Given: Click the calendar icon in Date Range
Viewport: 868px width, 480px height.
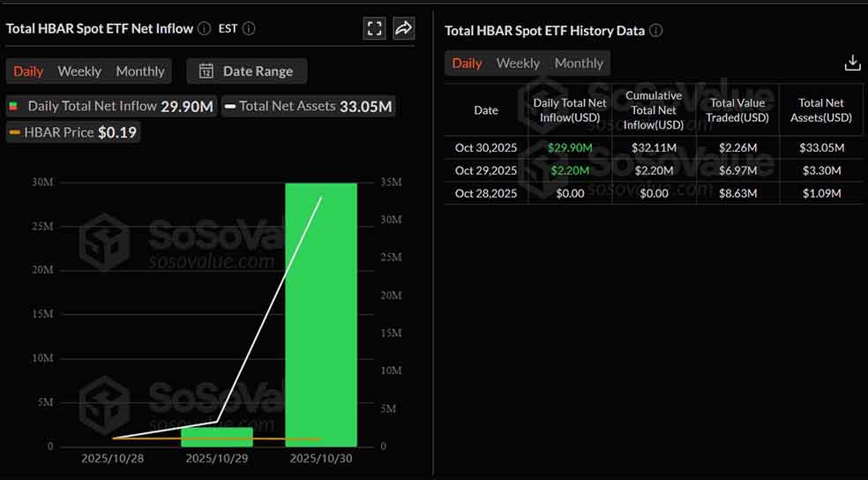Looking at the screenshot, I should pos(206,71).
